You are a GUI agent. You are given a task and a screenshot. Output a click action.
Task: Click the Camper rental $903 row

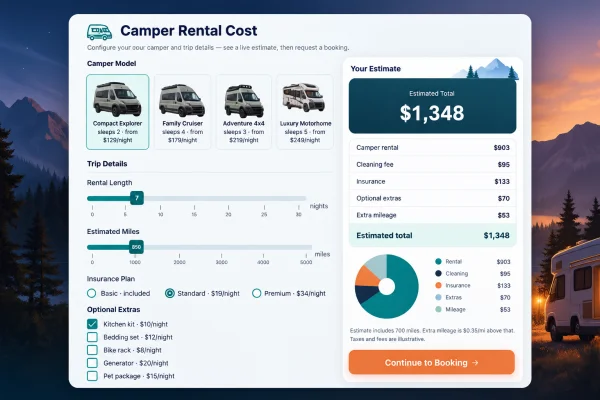click(x=433, y=148)
